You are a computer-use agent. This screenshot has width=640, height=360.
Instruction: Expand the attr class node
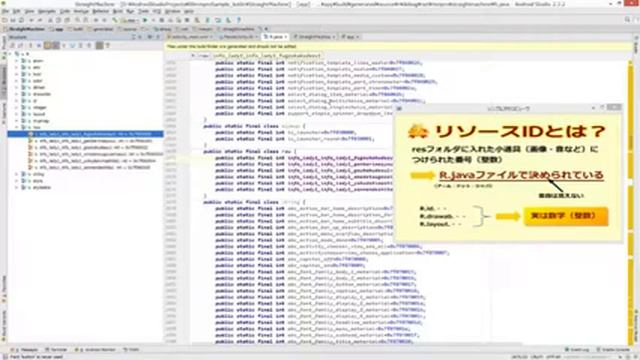17,67
